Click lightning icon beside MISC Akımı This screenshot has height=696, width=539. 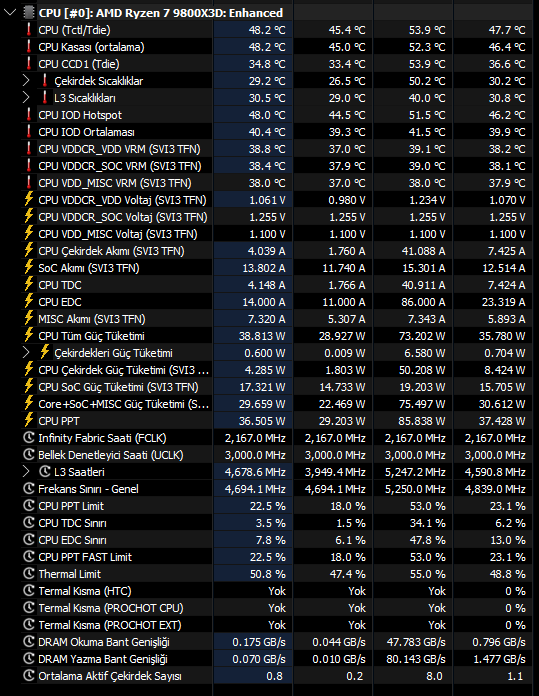[29, 318]
